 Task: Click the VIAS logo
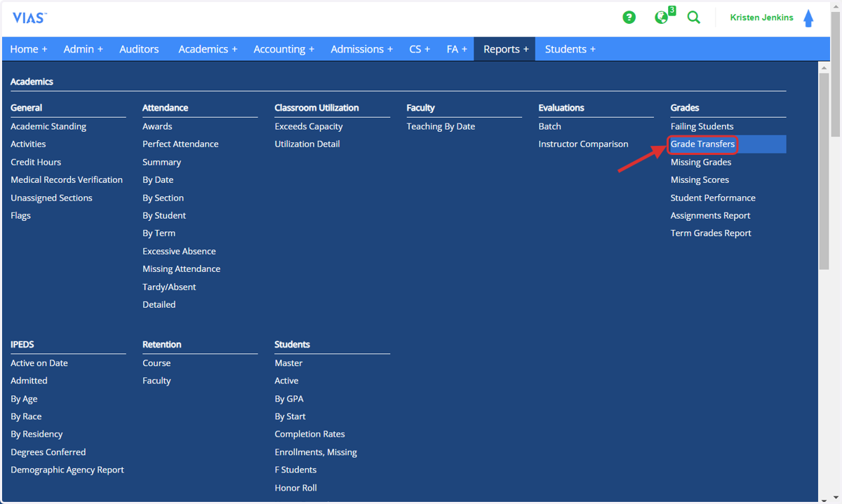point(30,18)
